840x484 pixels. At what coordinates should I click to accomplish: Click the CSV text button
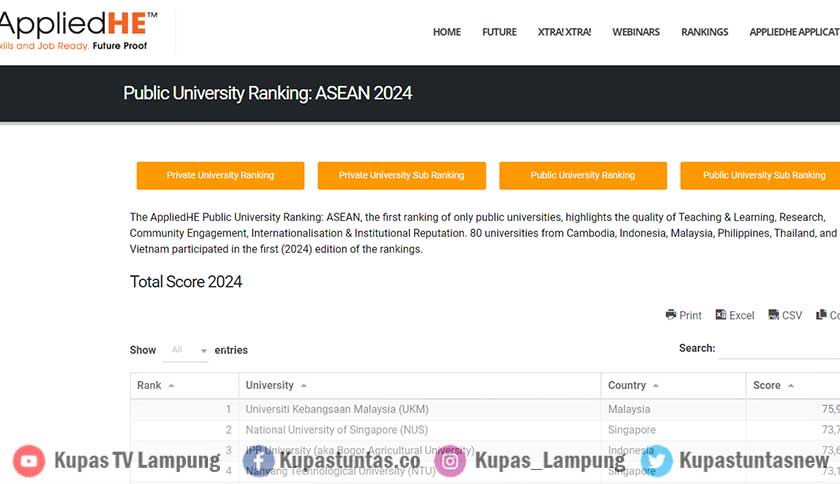point(792,316)
